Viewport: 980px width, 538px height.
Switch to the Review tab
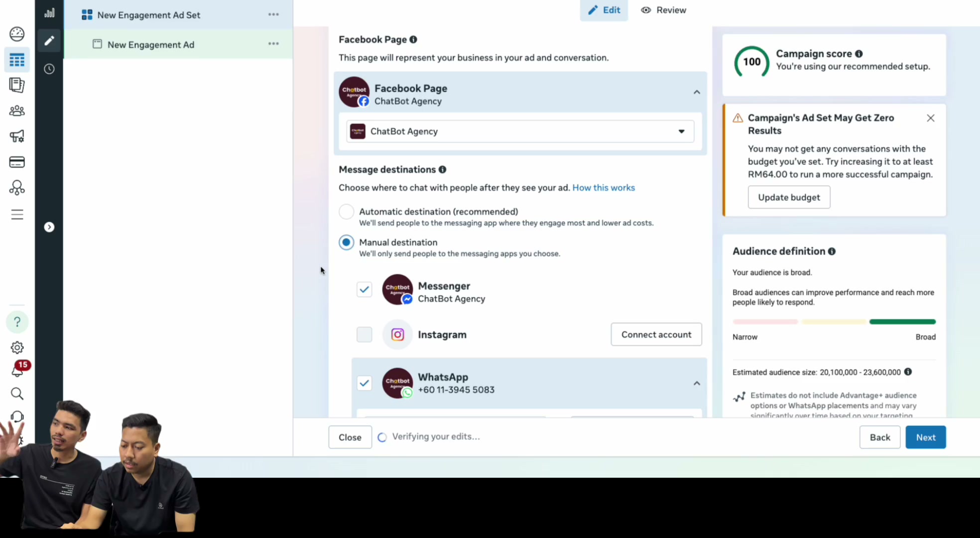pyautogui.click(x=663, y=10)
